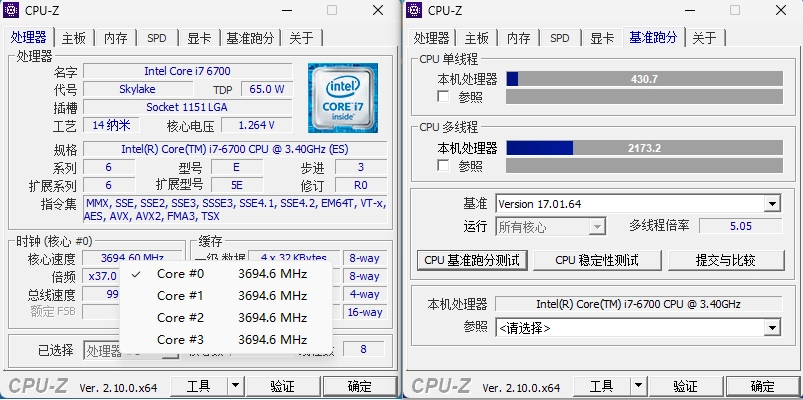Open 内存 tab in left CPU-Z window
The image size is (803, 400).
[x=116, y=38]
